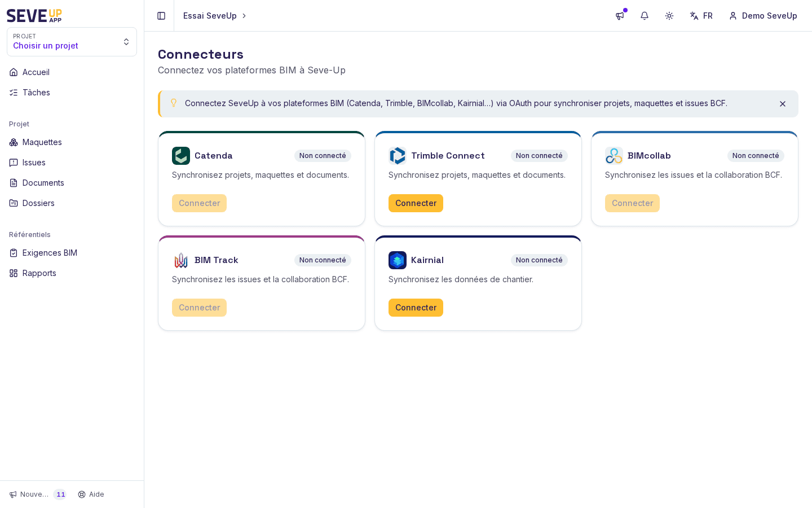Connect the Kairnial platform

point(416,308)
